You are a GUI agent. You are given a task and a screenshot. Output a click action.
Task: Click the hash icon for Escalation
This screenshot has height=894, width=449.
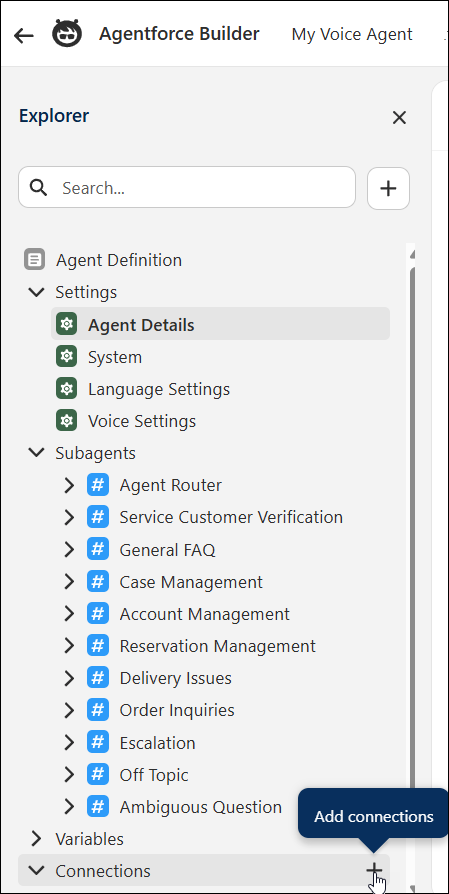(98, 742)
